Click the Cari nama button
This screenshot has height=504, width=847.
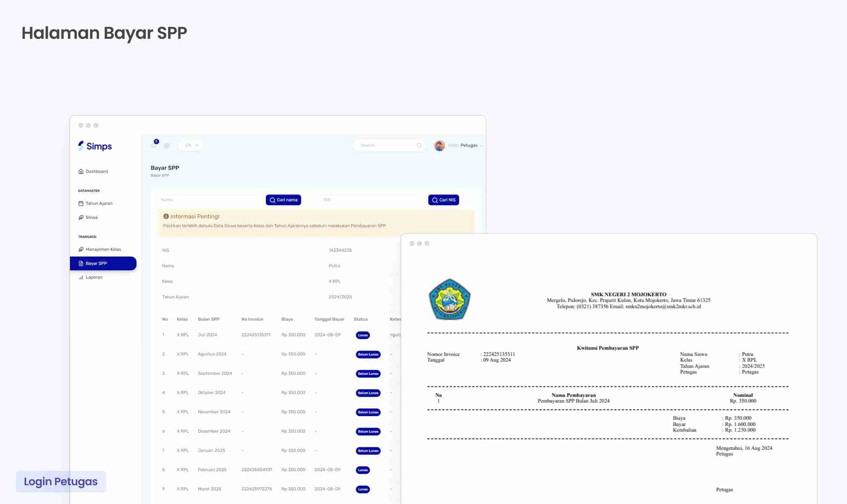[283, 200]
